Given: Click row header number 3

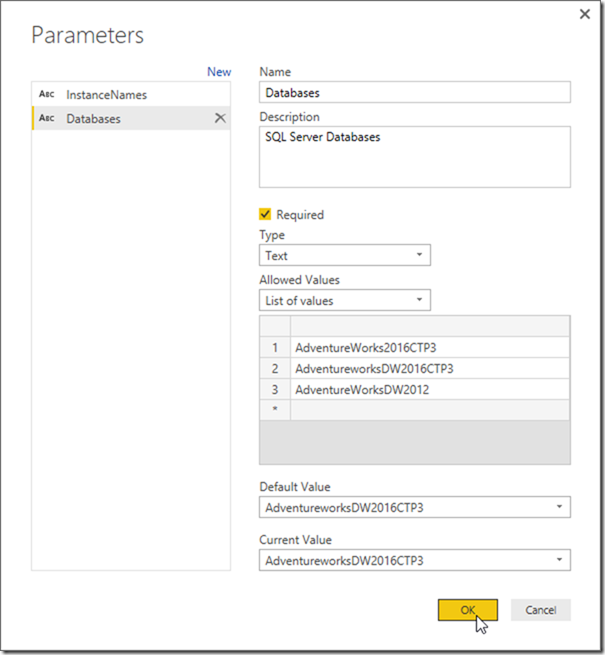Looking at the screenshot, I should (275, 389).
